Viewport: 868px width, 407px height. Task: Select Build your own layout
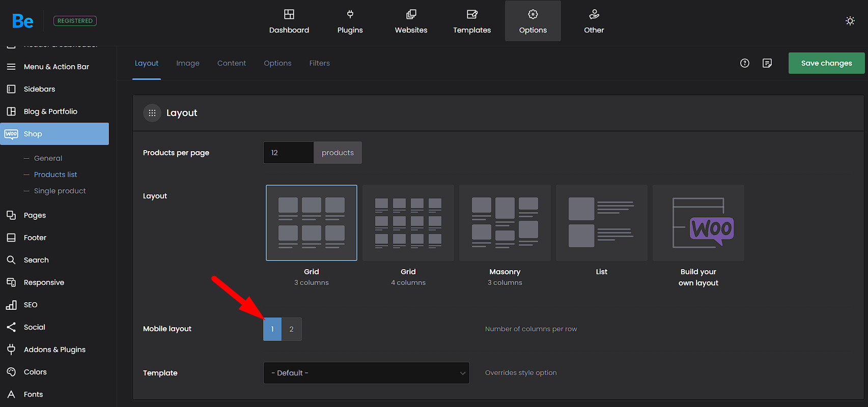click(698, 223)
